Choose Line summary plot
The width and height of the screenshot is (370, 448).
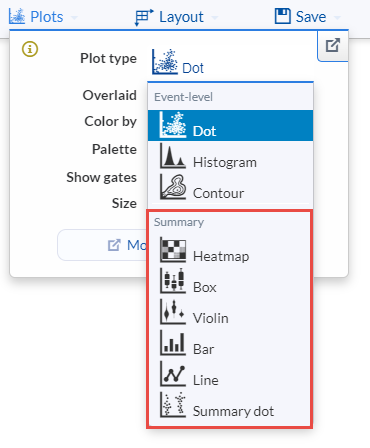point(230,374)
